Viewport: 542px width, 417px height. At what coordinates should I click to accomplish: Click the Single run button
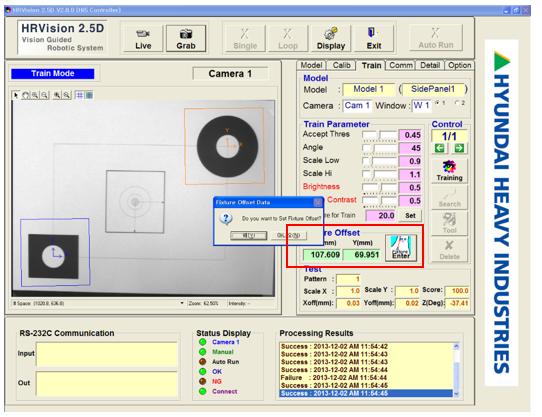245,38
